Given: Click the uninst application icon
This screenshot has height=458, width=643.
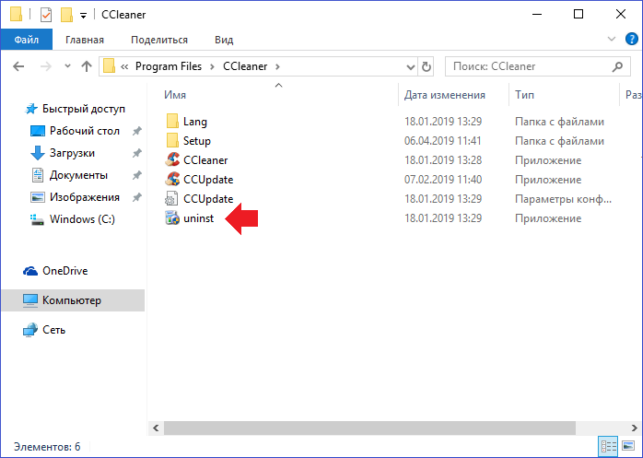Looking at the screenshot, I should coord(172,218).
